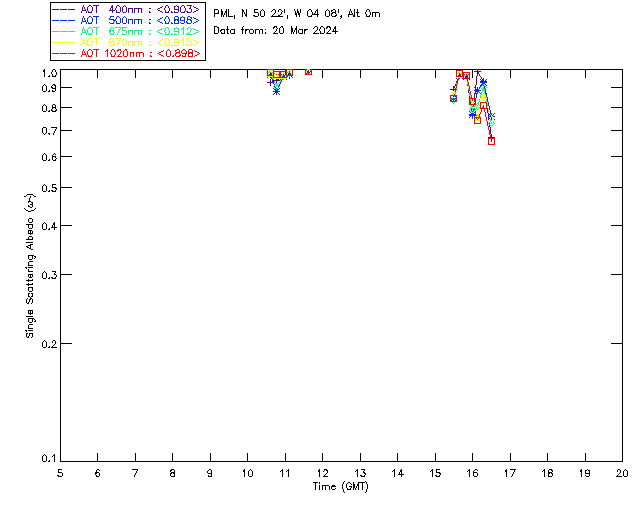Image resolution: width=640 pixels, height=512 pixels.
Task: Click the red dashed line sample in legend
Action: (64, 53)
